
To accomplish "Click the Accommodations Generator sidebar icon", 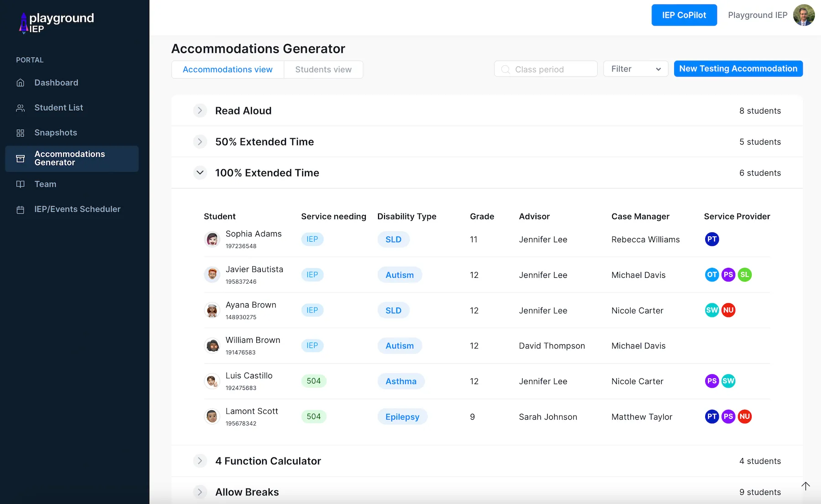I will point(20,159).
